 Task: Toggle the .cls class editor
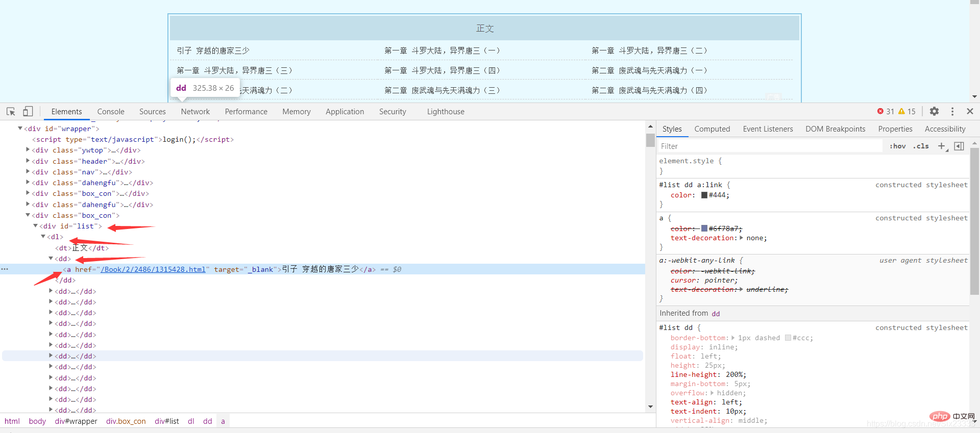coord(921,146)
